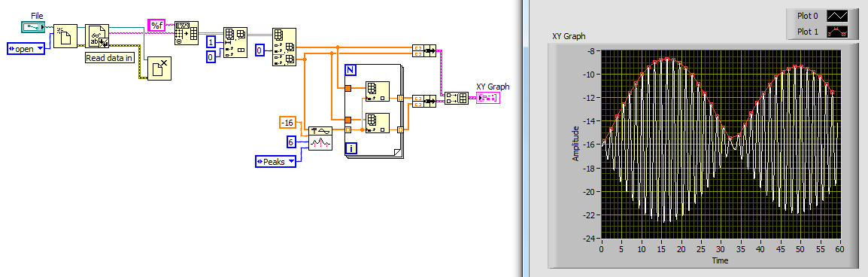The image size is (868, 277).
Task: Select the Spreadsheet String To Array node
Action: coord(186,33)
